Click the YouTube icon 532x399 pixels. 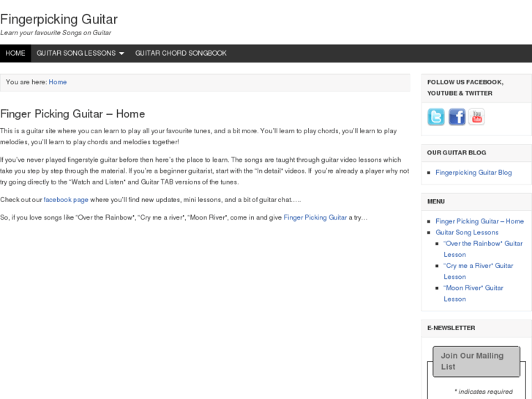tap(476, 117)
